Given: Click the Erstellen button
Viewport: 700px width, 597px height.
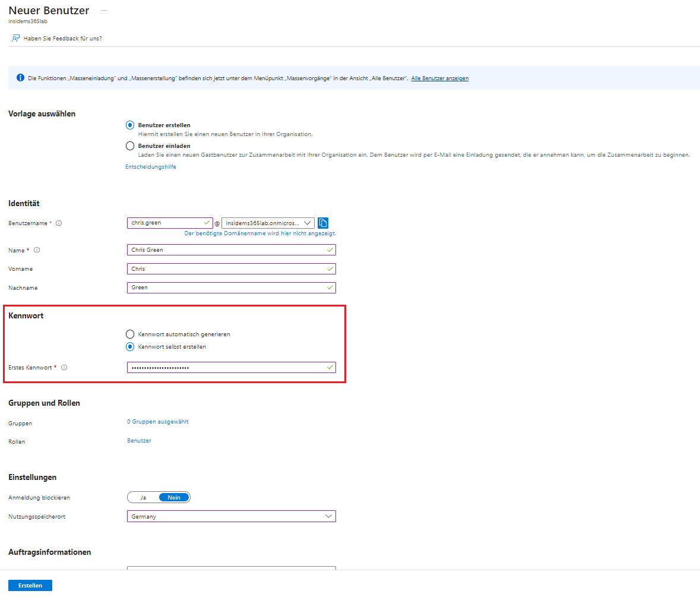Looking at the screenshot, I should [x=30, y=585].
